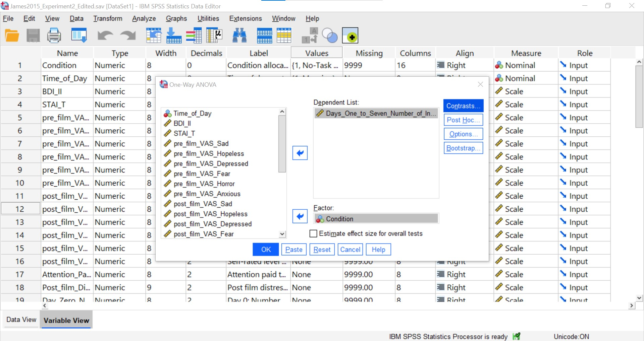Screen dimensions: 644x341
Task: Move variable into Dependent List arrow
Action: [300, 153]
